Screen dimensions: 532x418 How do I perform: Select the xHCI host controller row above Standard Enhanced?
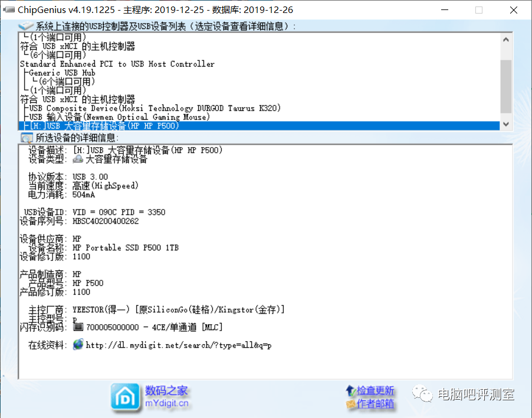pyautogui.click(x=77, y=46)
